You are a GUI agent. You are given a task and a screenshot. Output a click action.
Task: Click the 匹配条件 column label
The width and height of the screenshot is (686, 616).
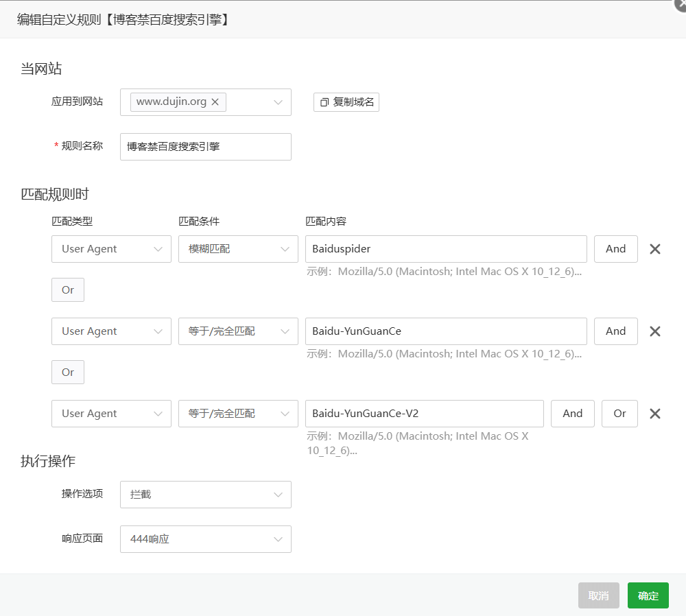pos(199,222)
